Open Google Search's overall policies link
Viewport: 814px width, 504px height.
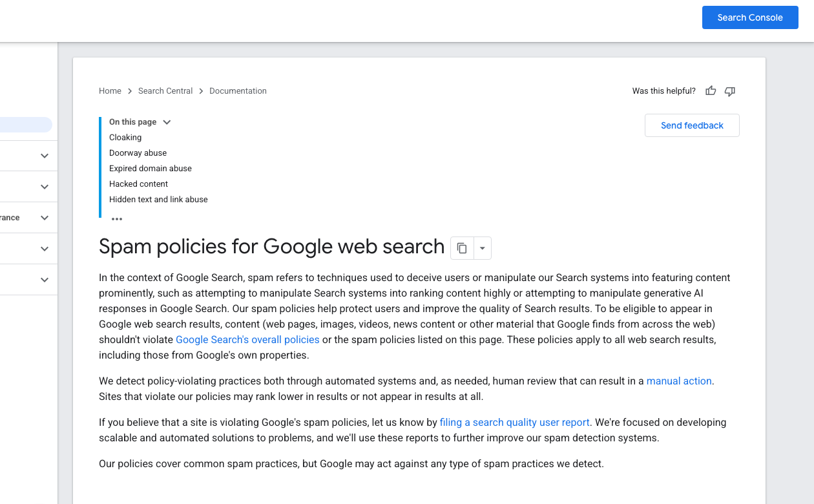(x=247, y=340)
